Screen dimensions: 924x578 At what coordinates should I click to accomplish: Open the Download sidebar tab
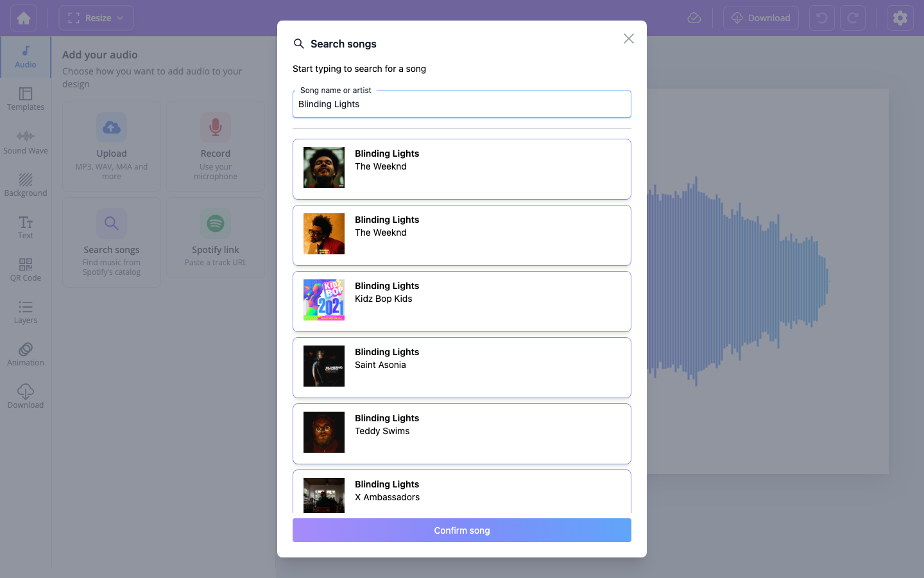tap(26, 396)
